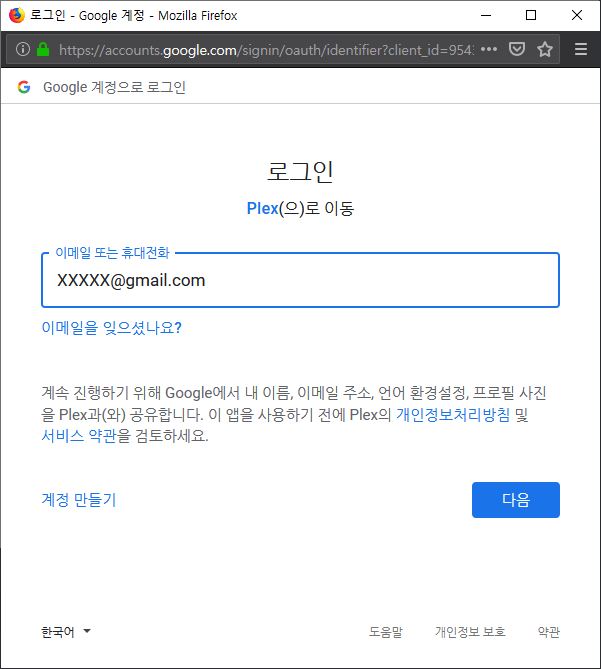Click the Google G logo
This screenshot has width=601, height=669.
point(24,87)
